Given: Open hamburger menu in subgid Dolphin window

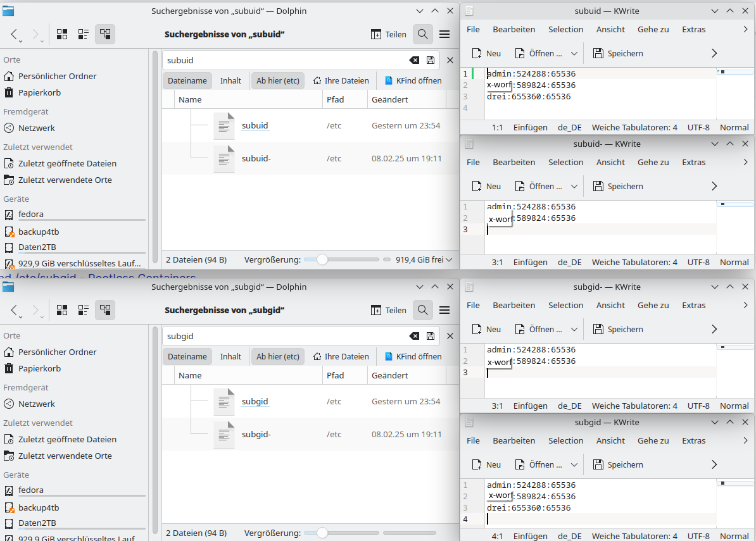Looking at the screenshot, I should tap(444, 310).
